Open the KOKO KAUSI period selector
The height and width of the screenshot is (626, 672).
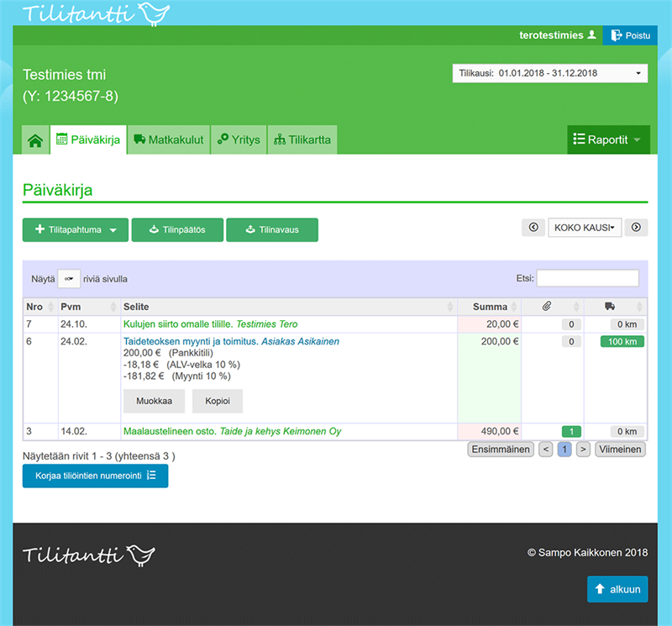584,228
